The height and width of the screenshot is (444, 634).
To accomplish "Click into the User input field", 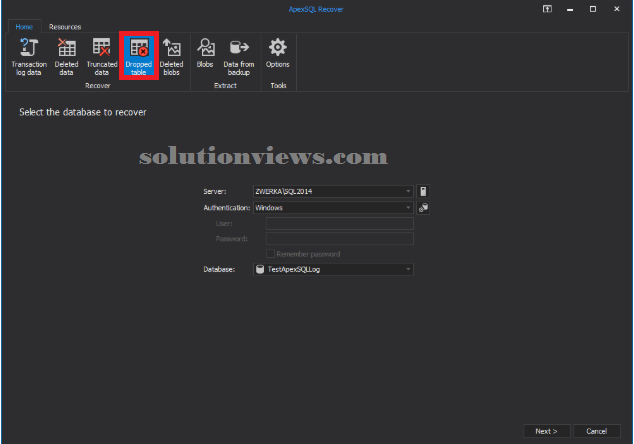I will click(x=340, y=223).
